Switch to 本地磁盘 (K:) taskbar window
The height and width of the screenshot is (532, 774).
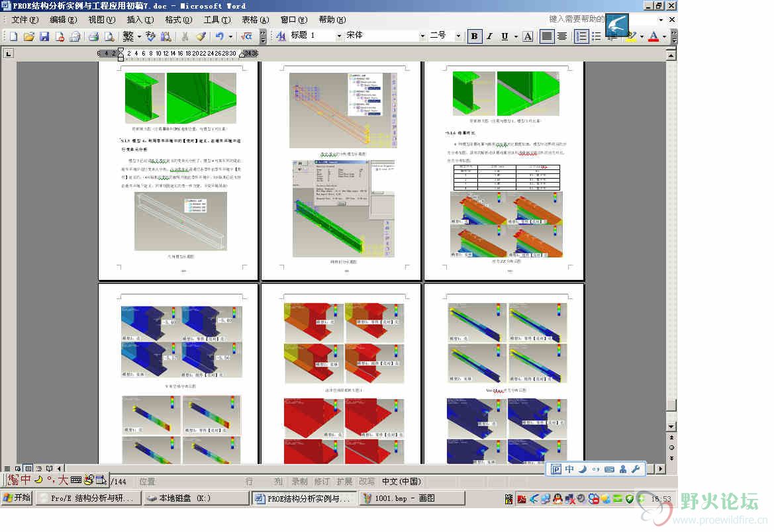pyautogui.click(x=196, y=498)
